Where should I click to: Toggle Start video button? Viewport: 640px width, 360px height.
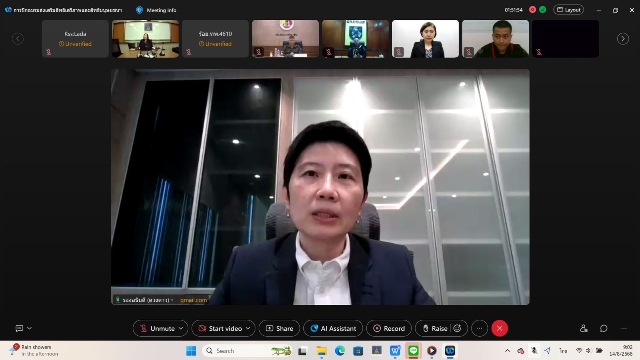coord(221,328)
